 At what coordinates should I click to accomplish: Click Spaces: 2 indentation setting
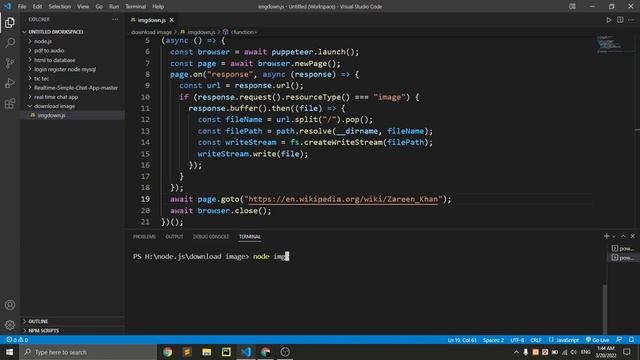(x=493, y=340)
